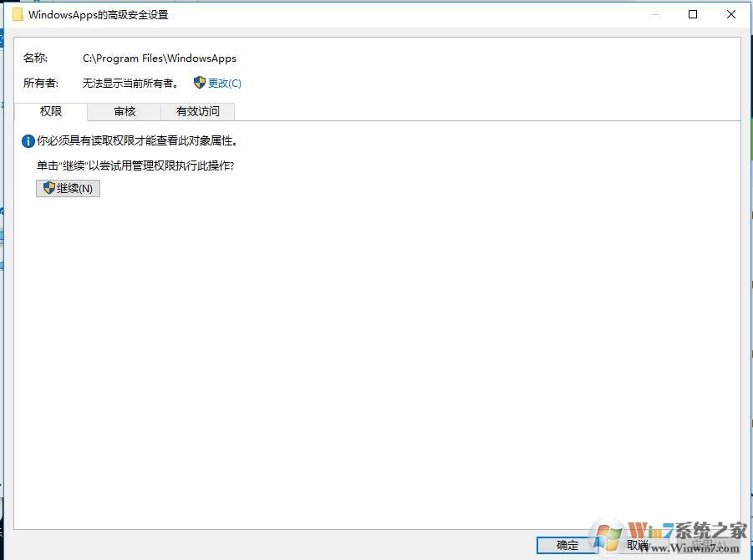Click the 更改(C) owner link

point(224,83)
